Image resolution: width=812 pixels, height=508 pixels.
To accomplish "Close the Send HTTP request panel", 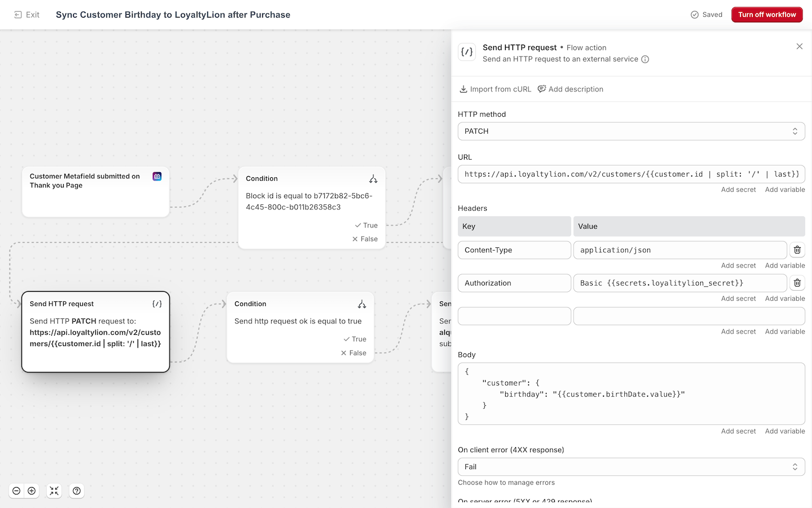I will tap(799, 46).
